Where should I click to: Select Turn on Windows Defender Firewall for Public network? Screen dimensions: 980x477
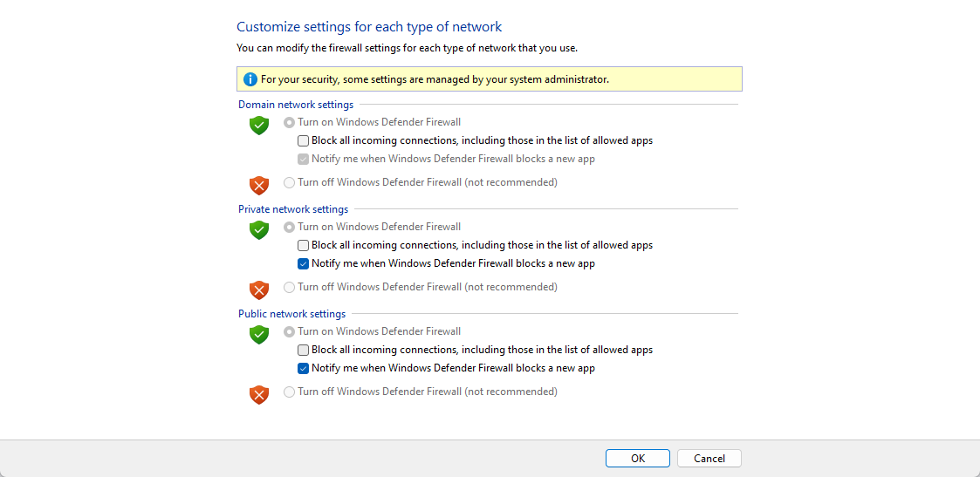pyautogui.click(x=289, y=331)
